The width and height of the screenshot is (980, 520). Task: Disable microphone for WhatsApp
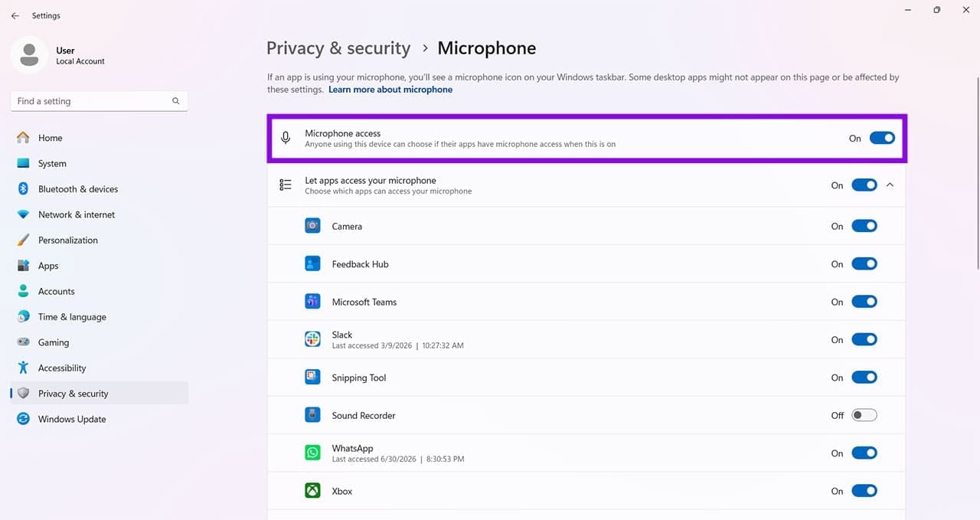coord(864,453)
